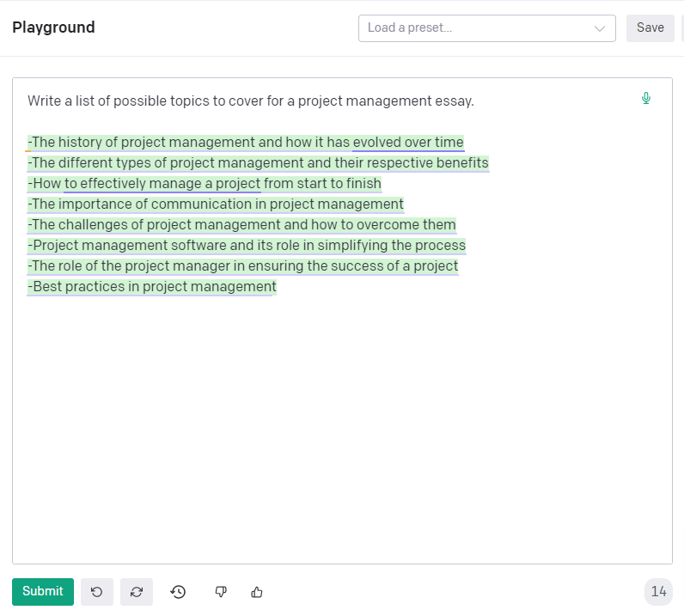The width and height of the screenshot is (684, 616).
Task: Click the line 'Best practices in project management'
Action: click(x=152, y=286)
